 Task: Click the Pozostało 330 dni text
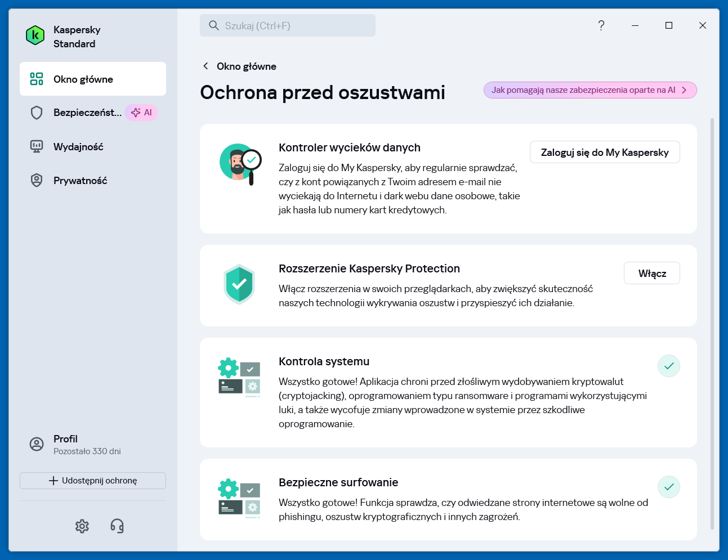pos(87,451)
